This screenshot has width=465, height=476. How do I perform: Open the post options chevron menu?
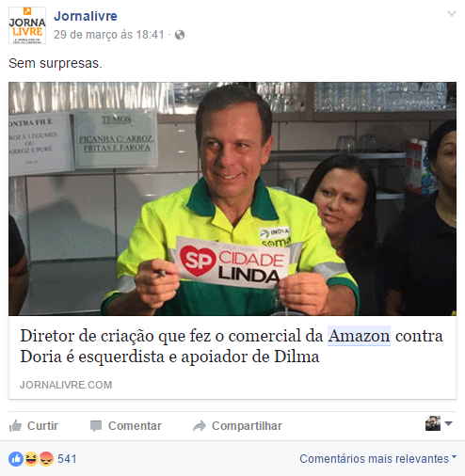452,13
